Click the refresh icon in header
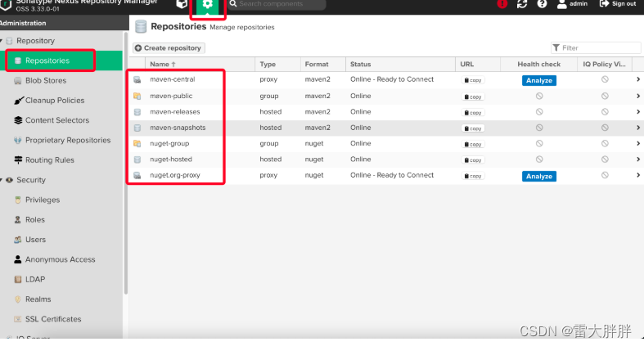The width and height of the screenshot is (644, 346). [522, 4]
